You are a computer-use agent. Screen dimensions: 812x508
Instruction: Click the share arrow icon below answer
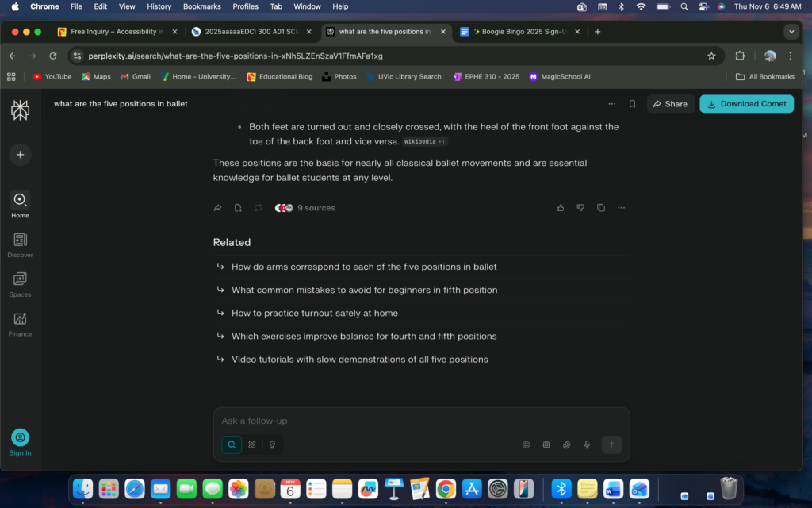tap(217, 208)
